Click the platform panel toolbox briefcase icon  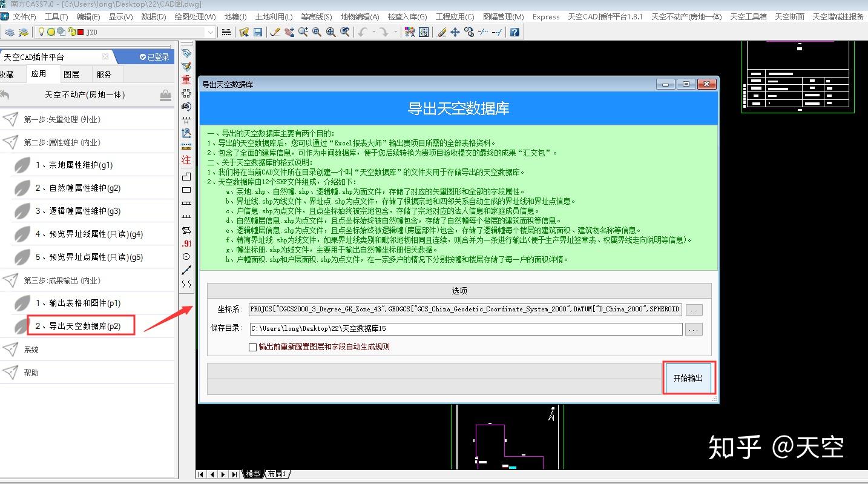click(x=165, y=95)
